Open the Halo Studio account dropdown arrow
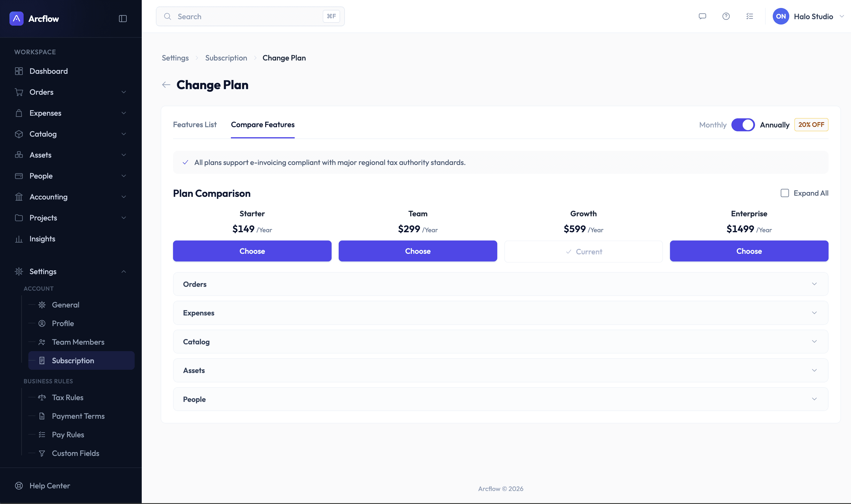 842,16
